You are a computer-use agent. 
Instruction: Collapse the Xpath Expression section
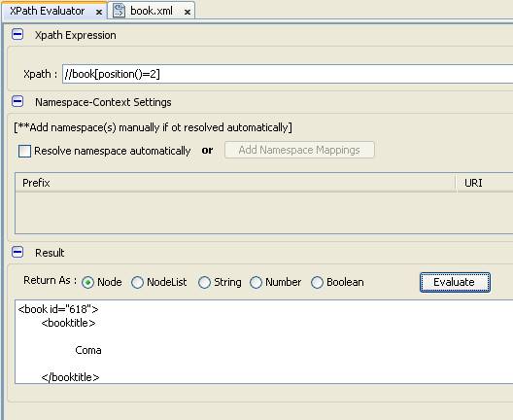pos(17,34)
